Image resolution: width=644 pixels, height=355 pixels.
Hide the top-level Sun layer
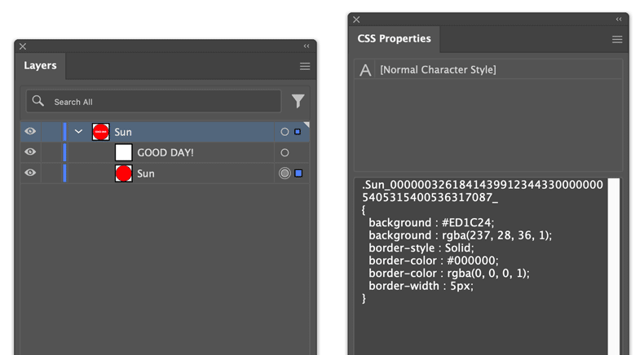[x=30, y=131]
